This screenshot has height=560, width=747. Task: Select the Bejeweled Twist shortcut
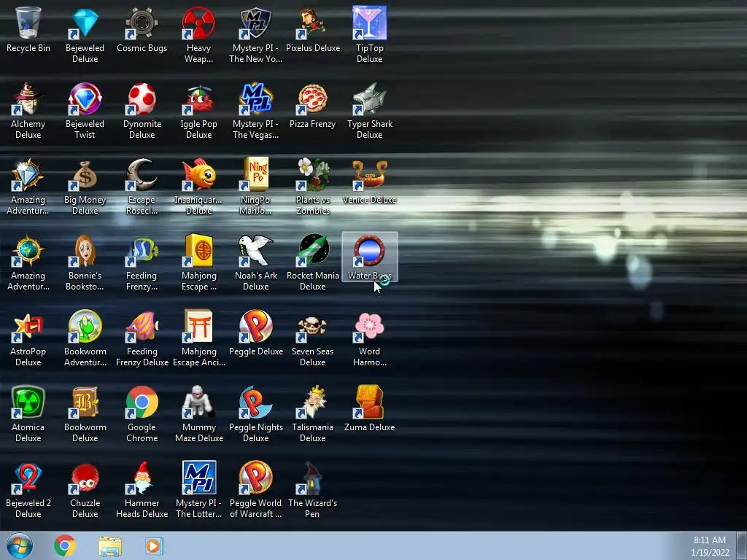point(85,98)
